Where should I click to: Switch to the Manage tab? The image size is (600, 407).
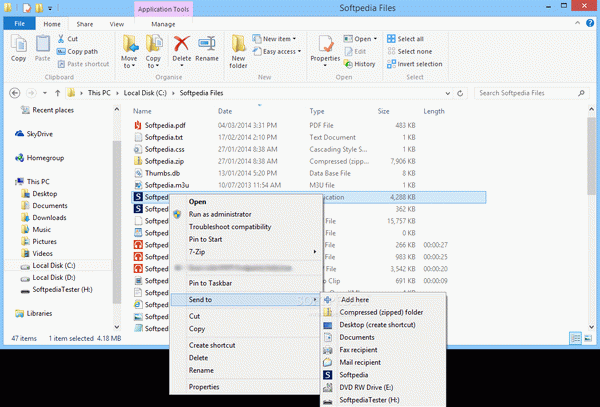click(163, 24)
